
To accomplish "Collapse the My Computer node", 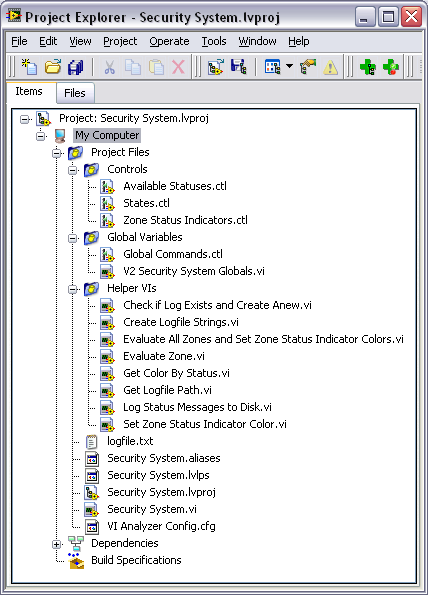I will [x=41, y=136].
